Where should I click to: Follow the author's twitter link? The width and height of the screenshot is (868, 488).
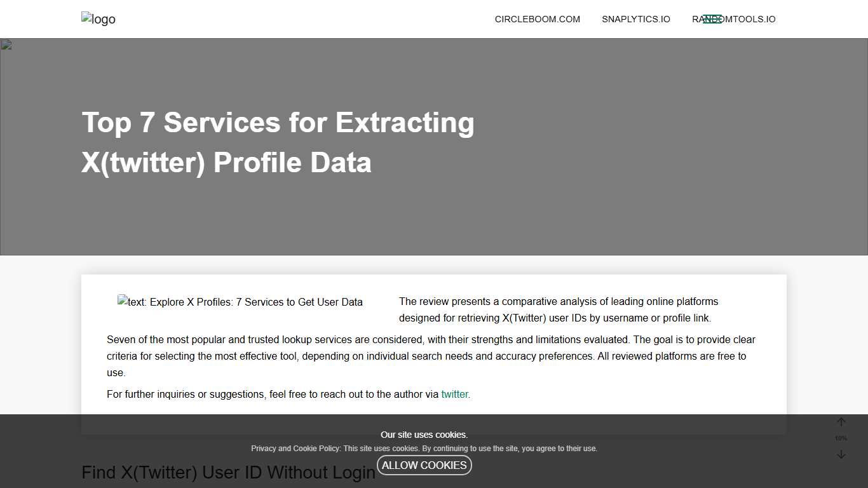[455, 394]
